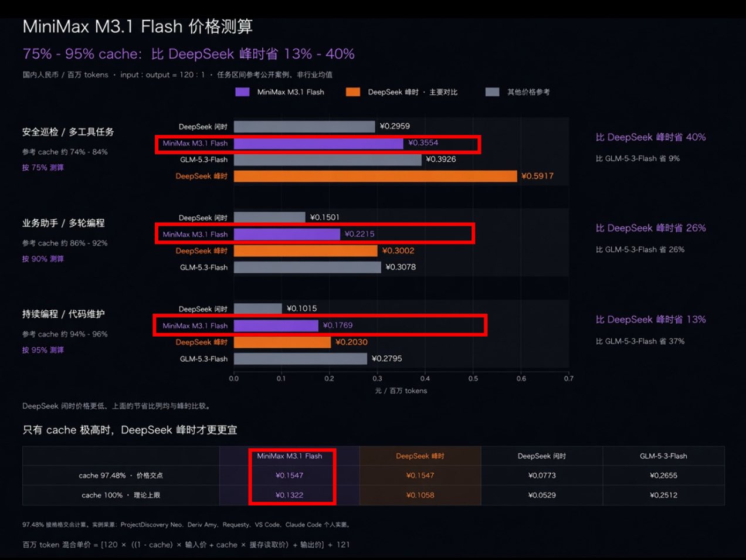This screenshot has height=560, width=746.
Task: Click the row label 'cache 97.48% · 价格交点'
Action: click(x=121, y=476)
